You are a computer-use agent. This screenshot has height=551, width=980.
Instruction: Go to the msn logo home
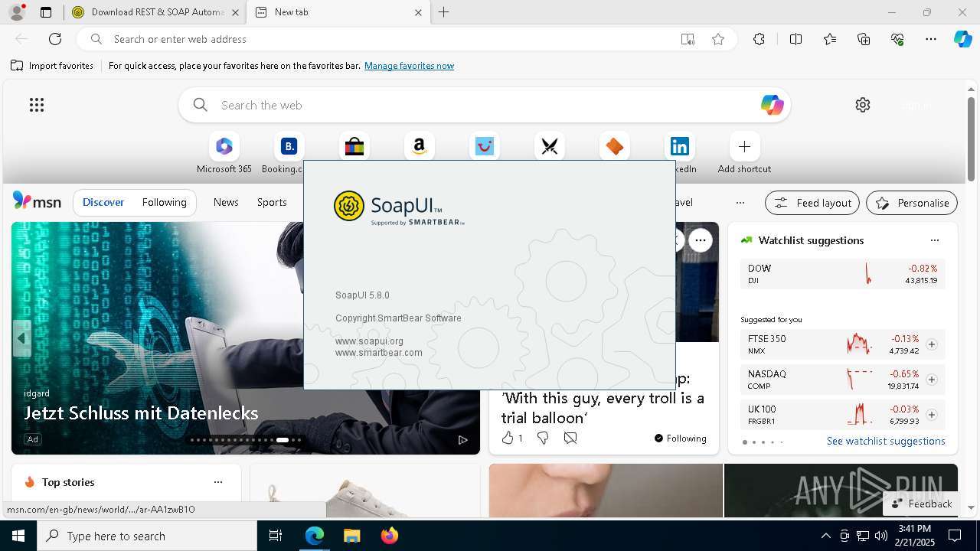point(37,201)
